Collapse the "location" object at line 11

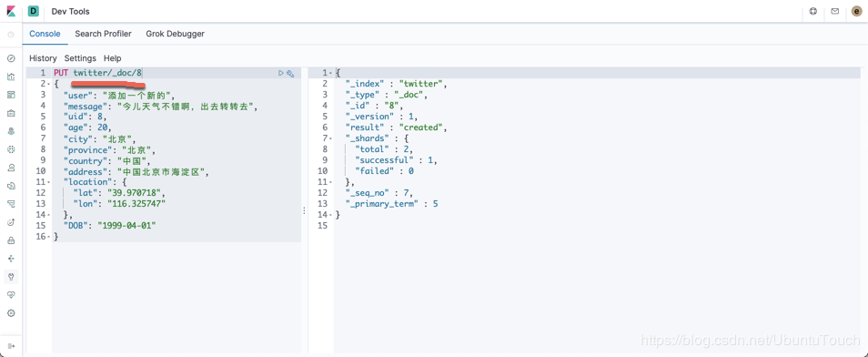(49, 182)
